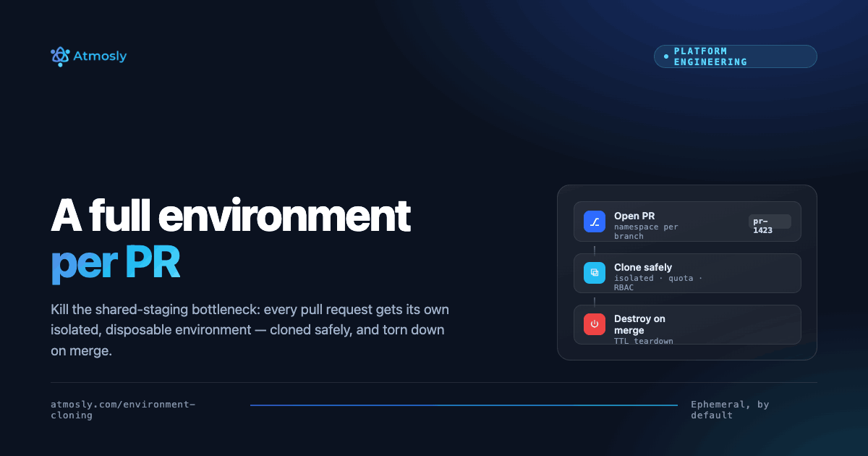This screenshot has height=456, width=868.
Task: Click the 'isolated · quota · RBAC' subtitle
Action: [x=658, y=283]
